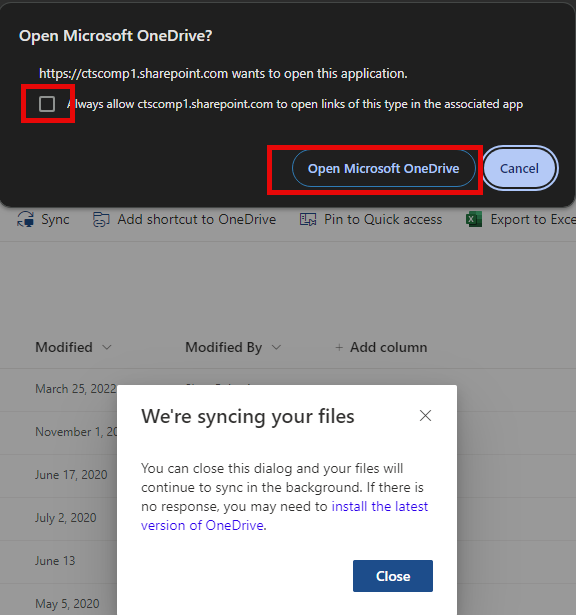Expand the Modified column dropdown chevron
Screen dimensions: 576x615
tap(107, 348)
